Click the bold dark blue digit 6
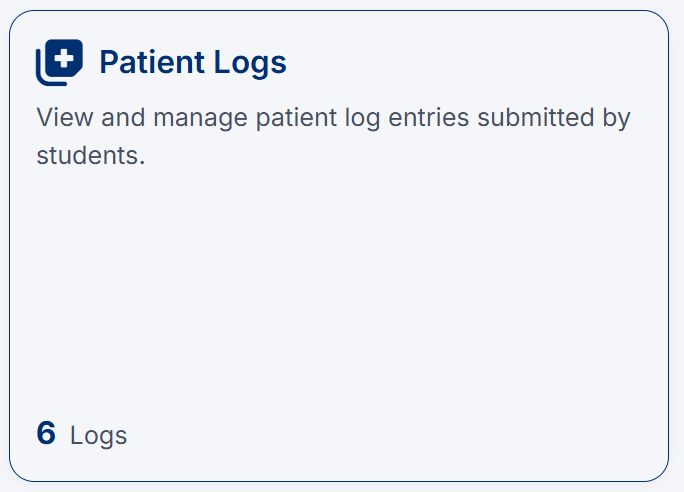This screenshot has height=492, width=684. (x=46, y=434)
